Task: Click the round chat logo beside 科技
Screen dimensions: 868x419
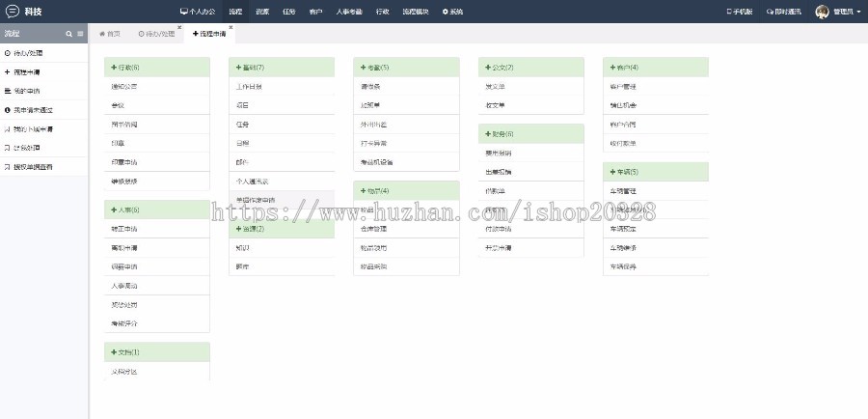Action: coord(13,11)
